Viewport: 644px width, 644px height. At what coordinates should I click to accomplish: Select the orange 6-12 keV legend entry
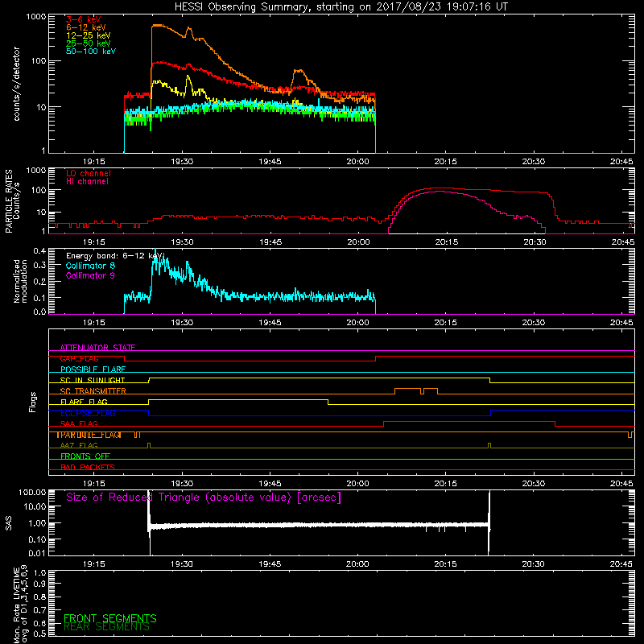(x=86, y=27)
